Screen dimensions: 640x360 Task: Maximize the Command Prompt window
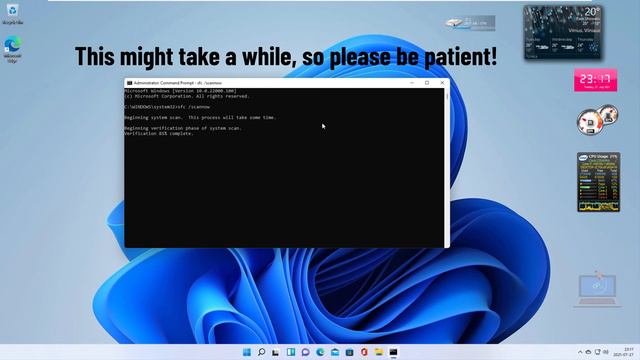click(427, 83)
